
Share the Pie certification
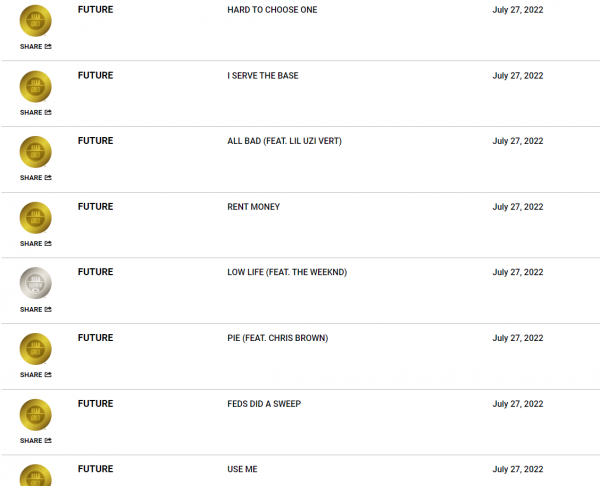click(36, 375)
